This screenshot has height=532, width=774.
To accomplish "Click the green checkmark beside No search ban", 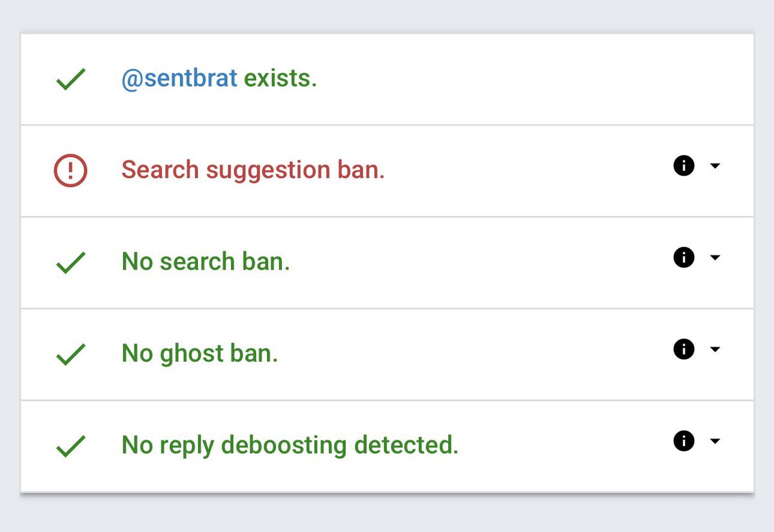I will pos(70,263).
